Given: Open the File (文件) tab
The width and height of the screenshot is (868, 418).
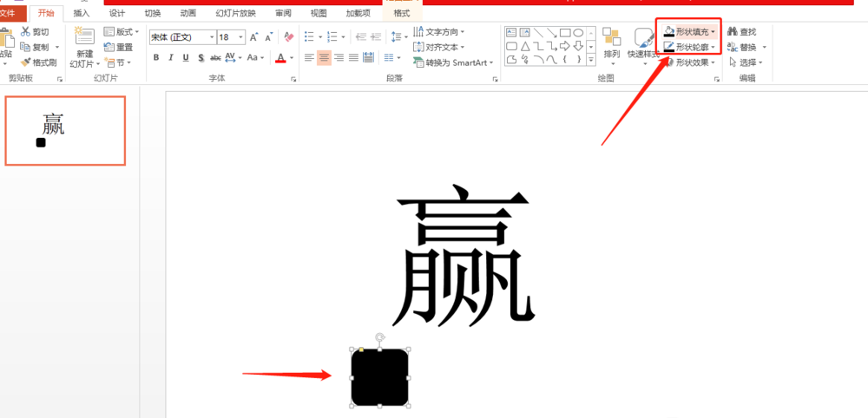Looking at the screenshot, I should [10, 13].
